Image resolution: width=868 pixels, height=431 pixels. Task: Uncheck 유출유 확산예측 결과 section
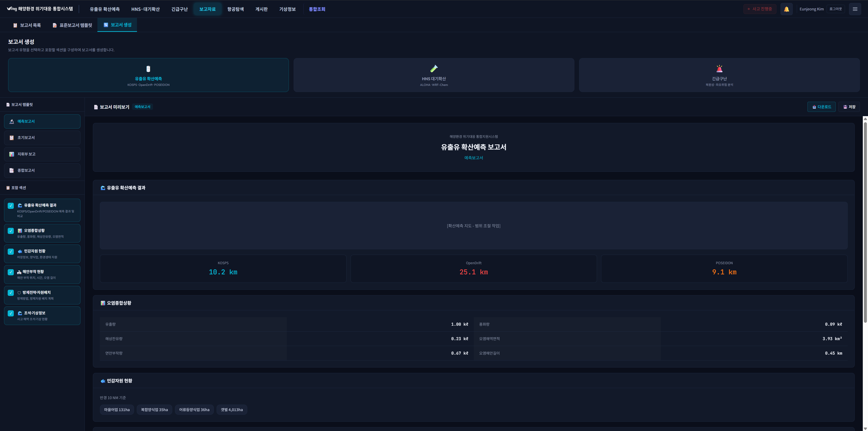11,206
